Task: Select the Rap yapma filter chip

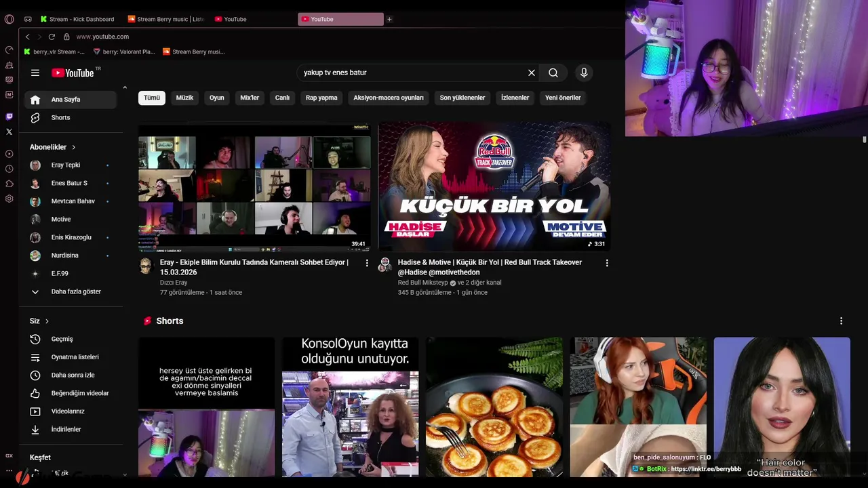Action: pyautogui.click(x=321, y=98)
